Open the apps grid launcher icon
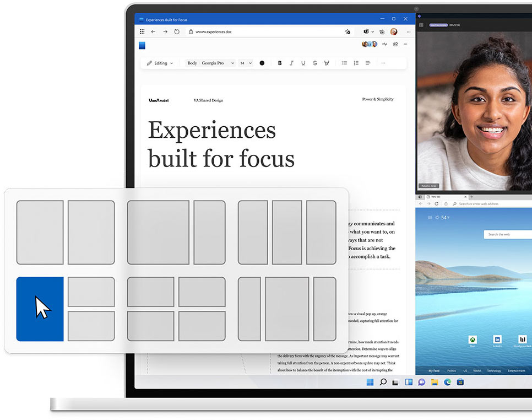The image size is (532, 420). coord(142,32)
